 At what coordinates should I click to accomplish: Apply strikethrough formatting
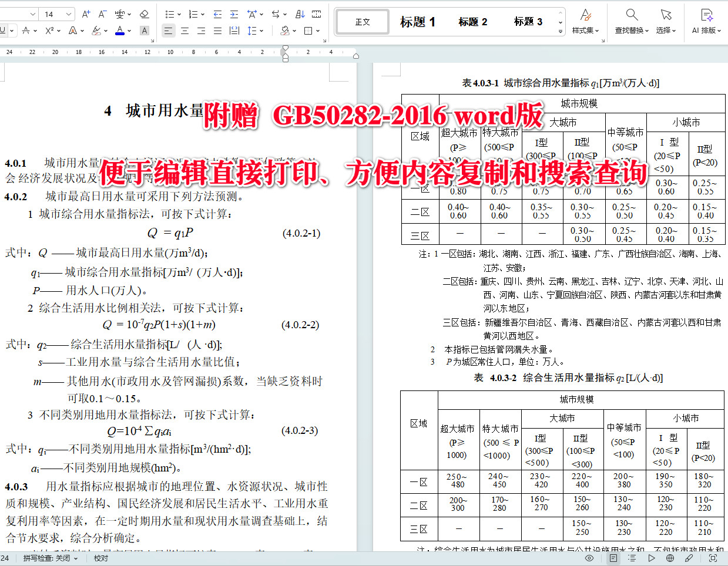coord(26,31)
